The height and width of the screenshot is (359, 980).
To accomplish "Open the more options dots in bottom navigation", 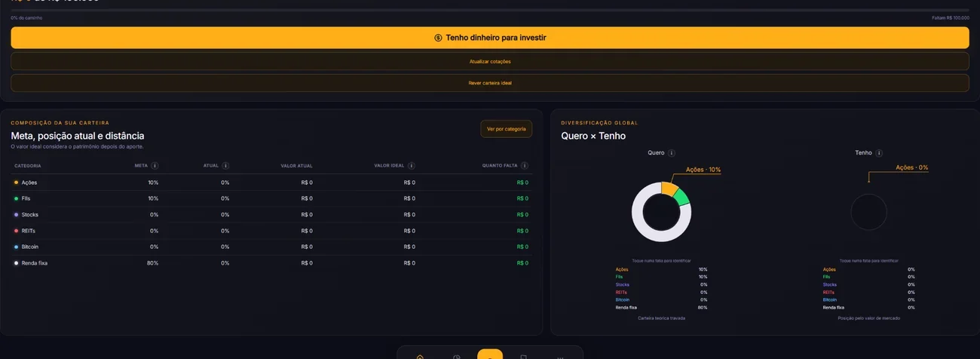I will tap(560, 357).
